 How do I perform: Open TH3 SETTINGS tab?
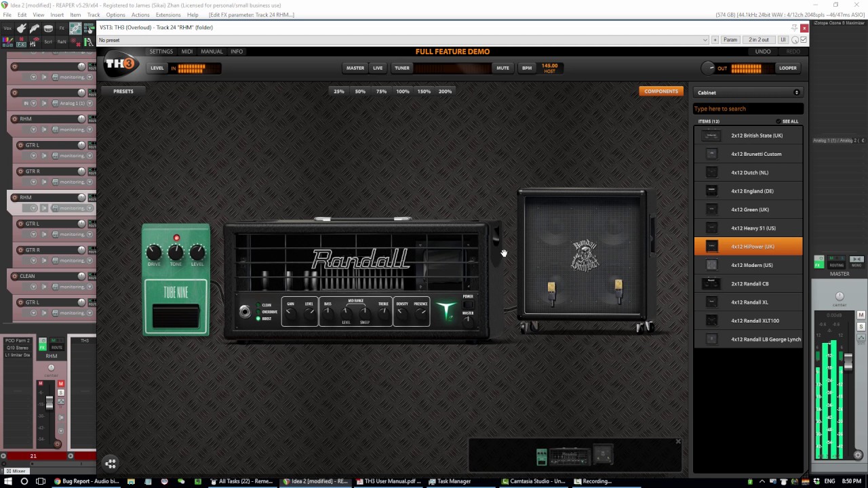tap(161, 52)
